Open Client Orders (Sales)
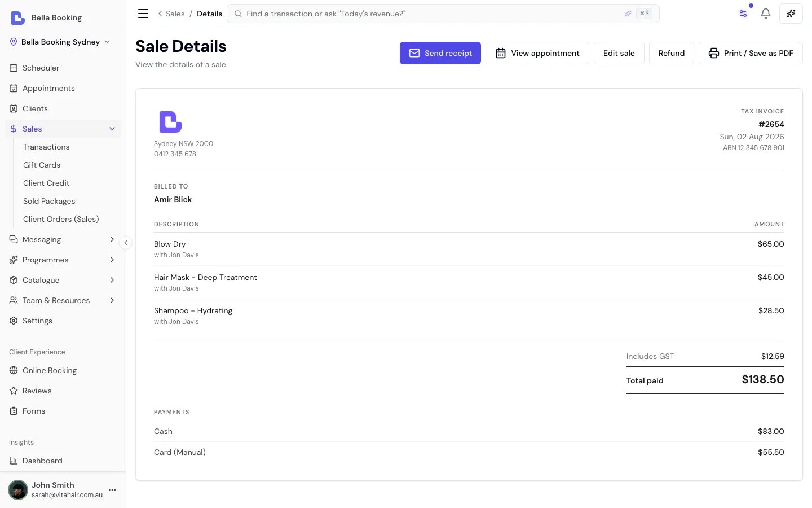The height and width of the screenshot is (508, 812). click(x=61, y=219)
